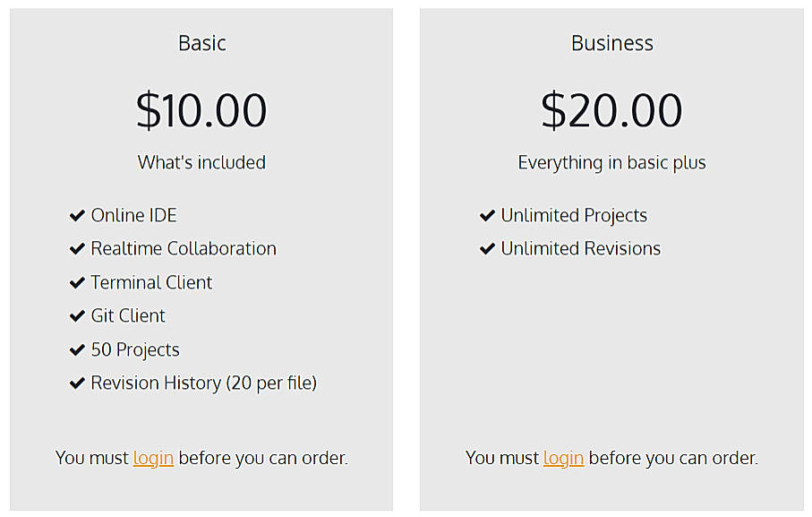Image resolution: width=812 pixels, height=517 pixels.
Task: Click the checkmark beside Unlimited Revisions
Action: pos(487,248)
